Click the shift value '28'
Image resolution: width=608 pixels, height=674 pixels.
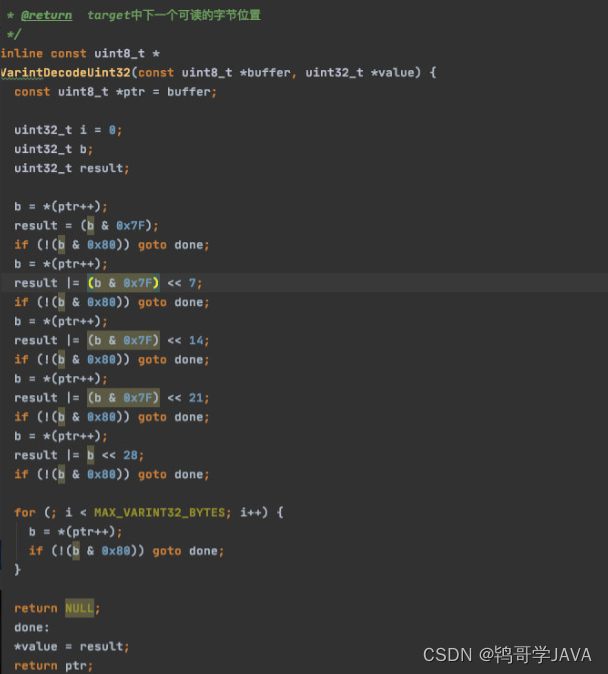pos(130,455)
